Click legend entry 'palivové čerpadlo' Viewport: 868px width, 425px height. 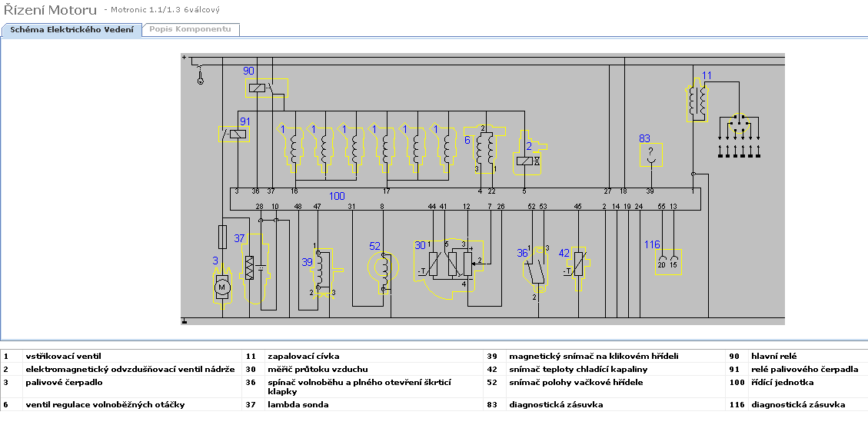(x=65, y=383)
